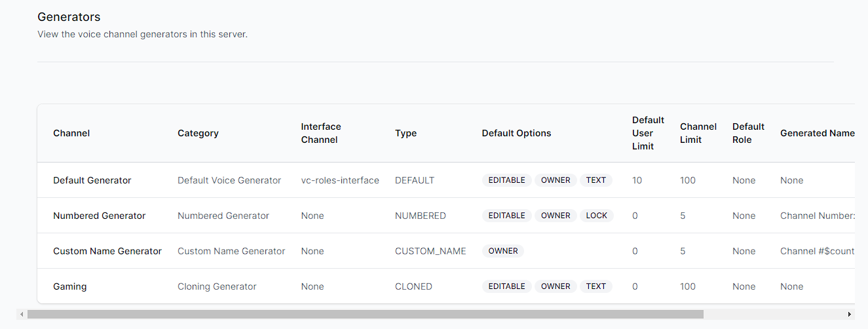868x329 pixels.
Task: Click EDITABLE badge in Default Generator row
Action: (507, 180)
